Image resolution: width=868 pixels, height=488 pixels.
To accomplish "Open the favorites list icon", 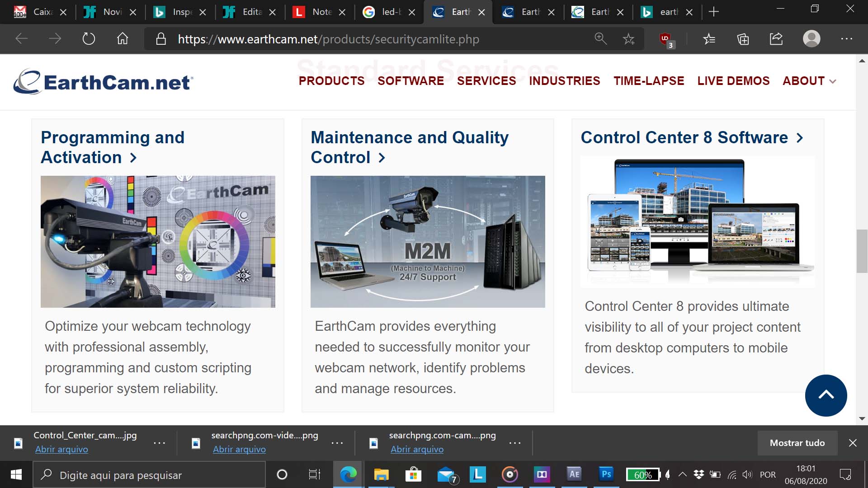I will (709, 39).
